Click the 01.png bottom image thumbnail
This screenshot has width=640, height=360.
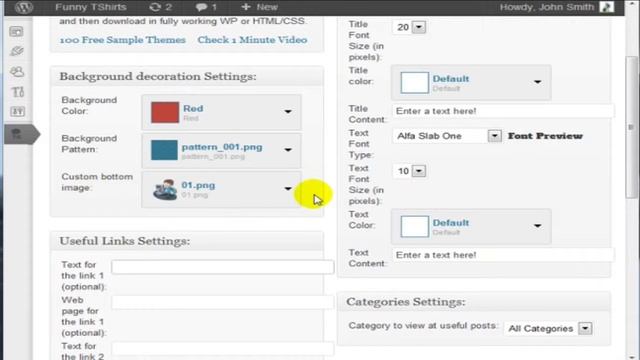tap(165, 189)
